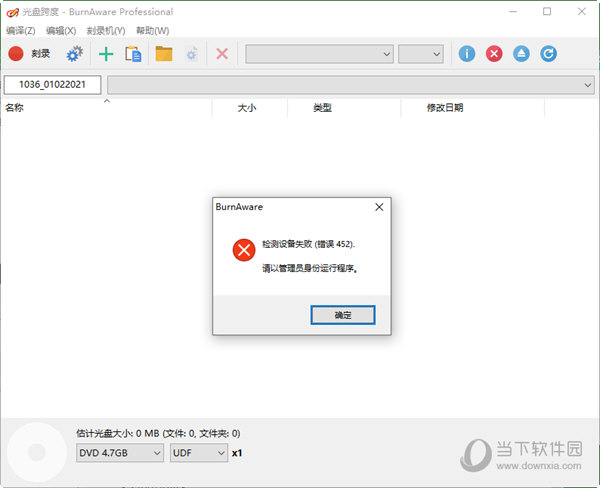Open the 刻录机(Y) menu
600x488 pixels.
coord(106,31)
